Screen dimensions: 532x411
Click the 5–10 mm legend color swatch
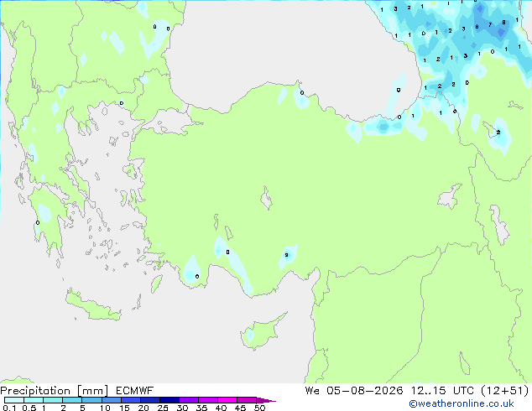[x=92, y=400]
